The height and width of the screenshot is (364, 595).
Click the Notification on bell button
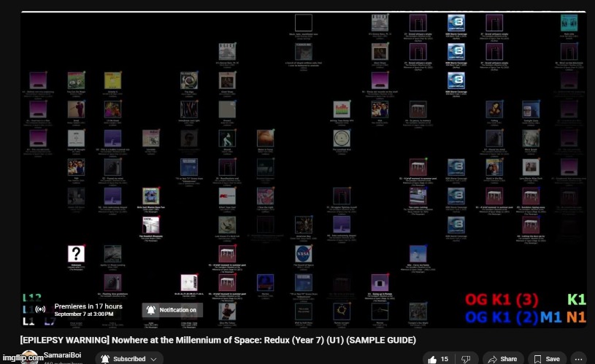[x=172, y=310]
